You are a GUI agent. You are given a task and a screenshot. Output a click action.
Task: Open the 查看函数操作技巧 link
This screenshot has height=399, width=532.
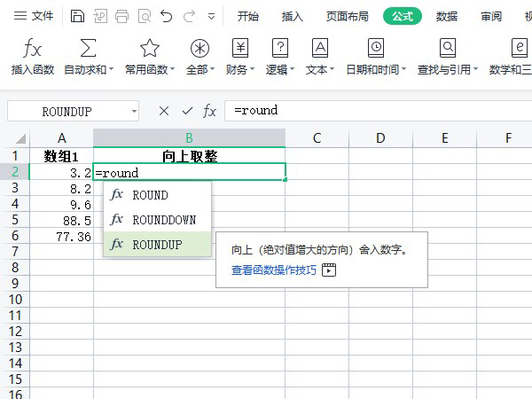tap(274, 270)
